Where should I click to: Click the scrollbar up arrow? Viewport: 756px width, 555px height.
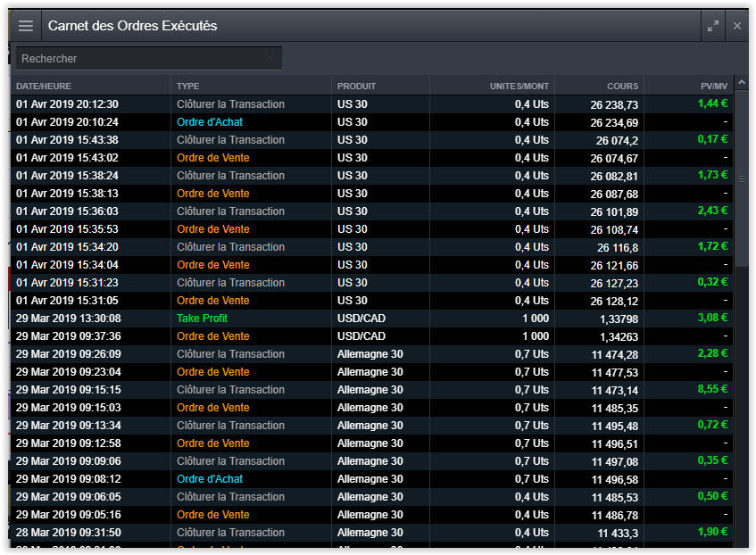point(742,82)
